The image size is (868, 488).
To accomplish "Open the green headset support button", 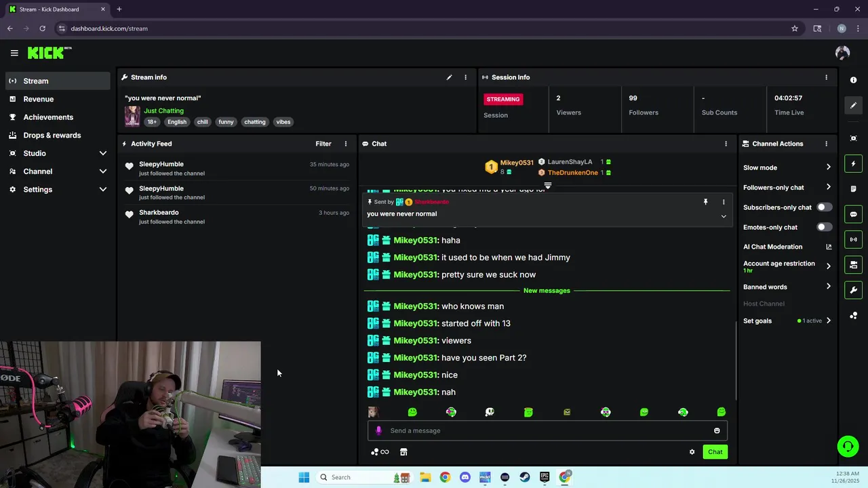I will tap(847, 446).
